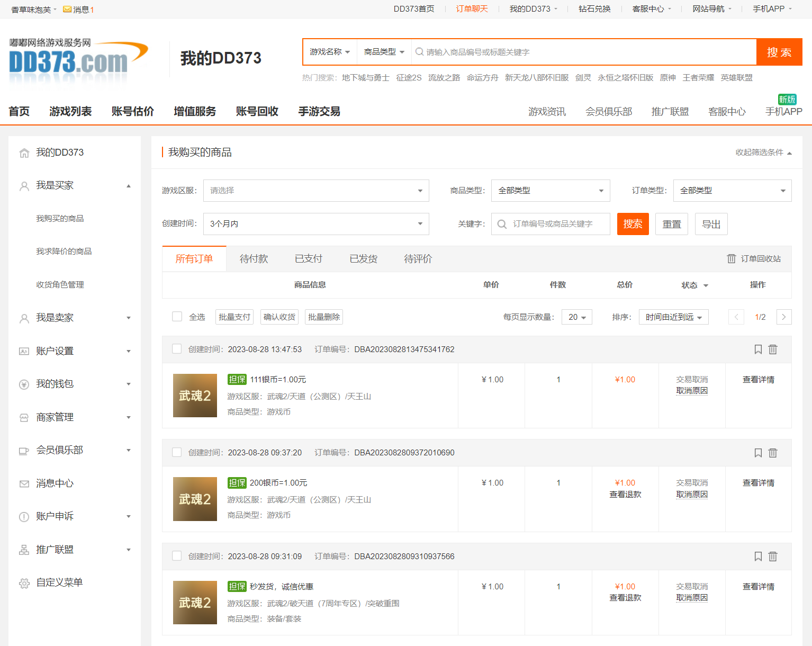Screen dimensions: 812x646
Task: Click the shop icon beside 商家管理
Action: (x=24, y=418)
